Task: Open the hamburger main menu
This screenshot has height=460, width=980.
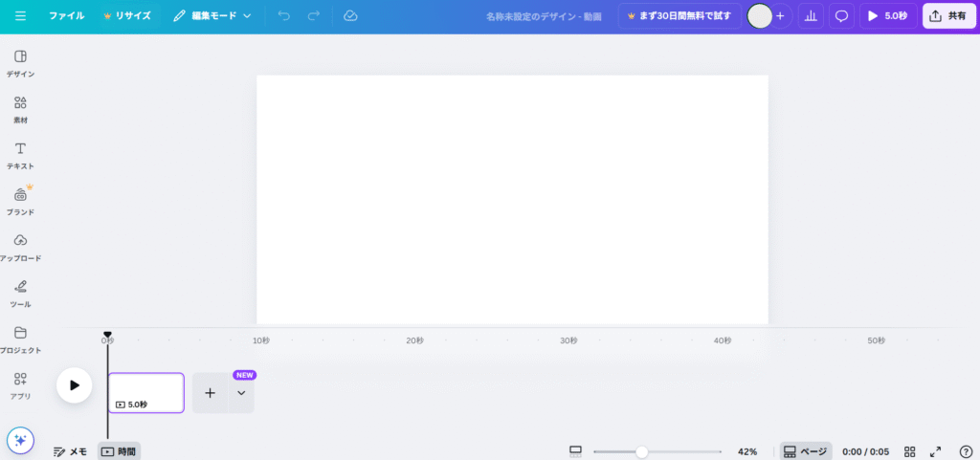Action: click(x=21, y=15)
